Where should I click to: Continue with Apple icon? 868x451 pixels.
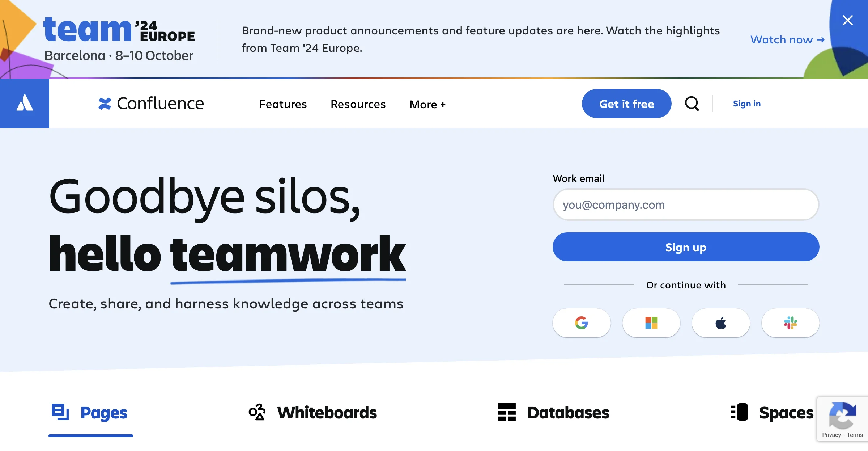[720, 323]
